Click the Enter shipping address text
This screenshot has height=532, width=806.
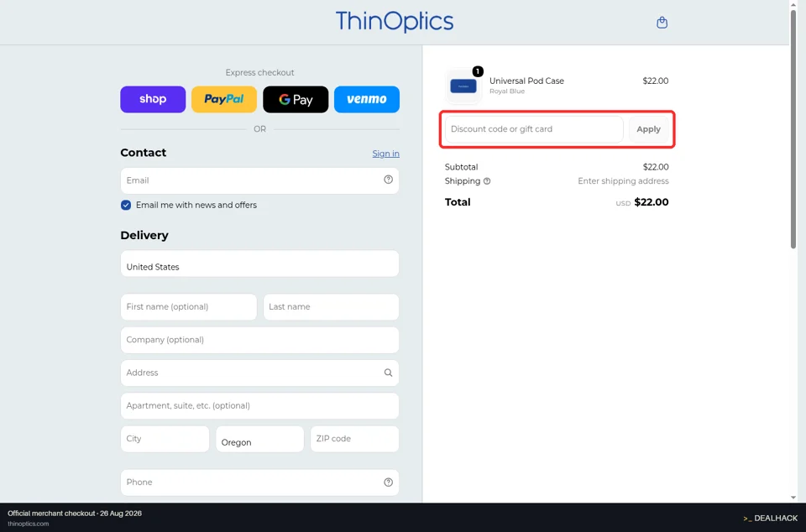(x=623, y=180)
